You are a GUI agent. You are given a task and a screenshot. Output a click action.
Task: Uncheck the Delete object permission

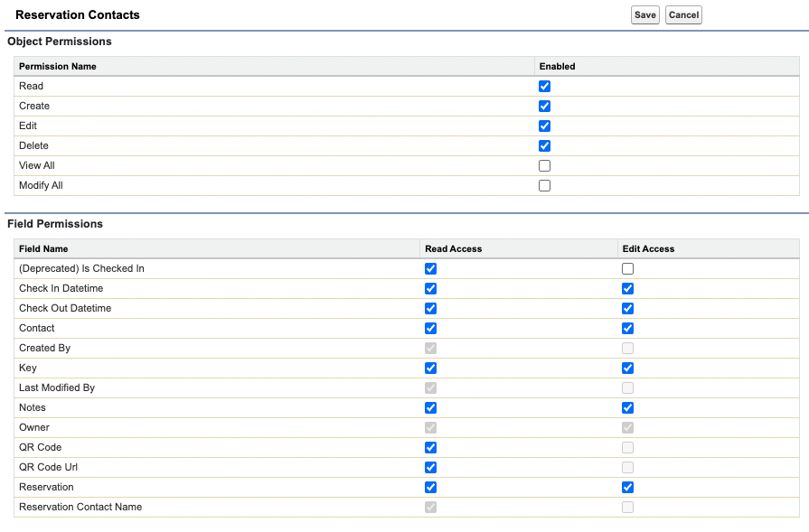click(544, 146)
